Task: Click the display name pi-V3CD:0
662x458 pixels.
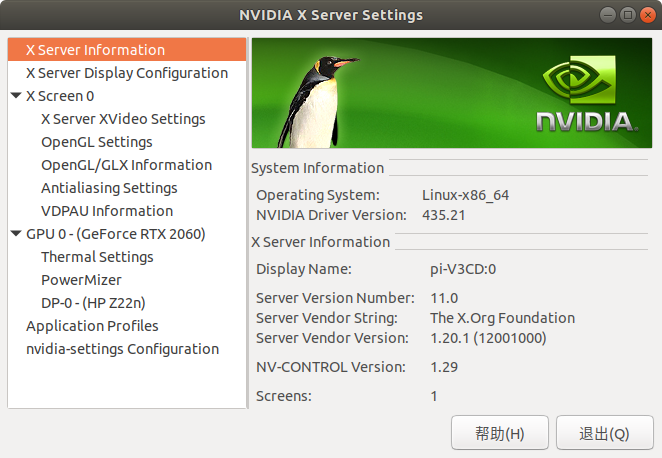Action: point(463,269)
